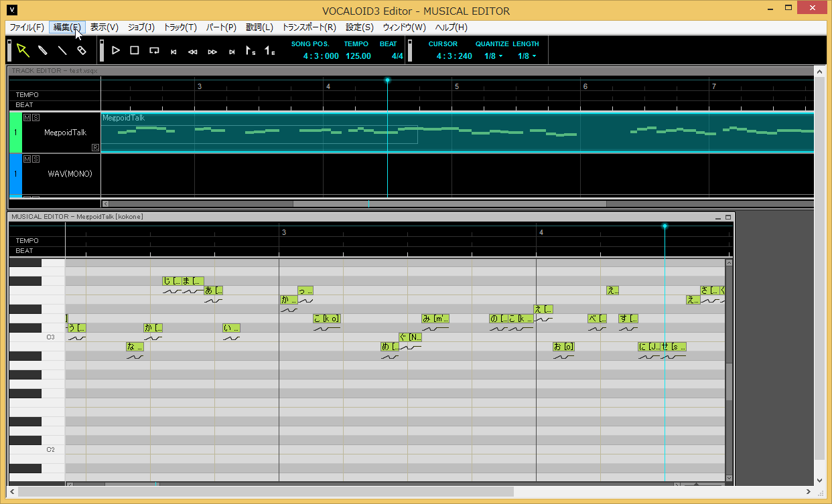Select the note め in piano roll
Image resolution: width=832 pixels, height=504 pixels.
[x=390, y=346]
